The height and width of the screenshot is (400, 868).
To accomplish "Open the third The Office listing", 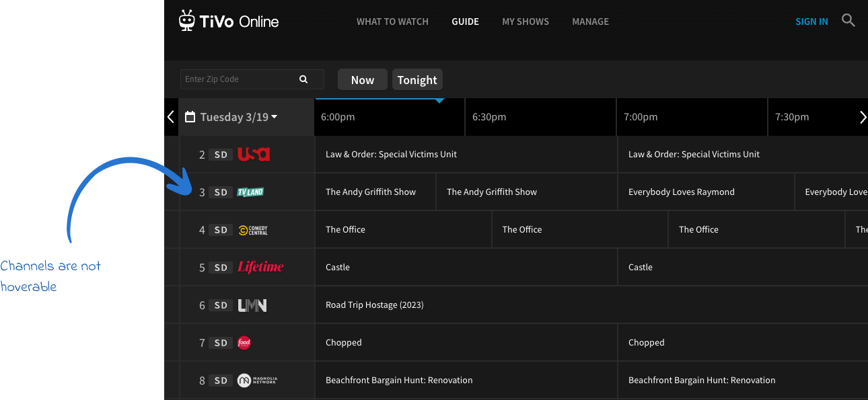I will (x=756, y=230).
